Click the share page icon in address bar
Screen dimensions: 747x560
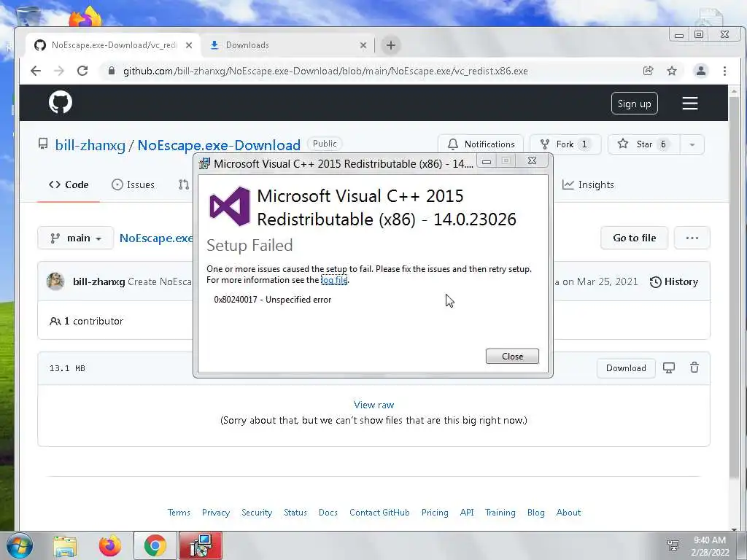(648, 71)
